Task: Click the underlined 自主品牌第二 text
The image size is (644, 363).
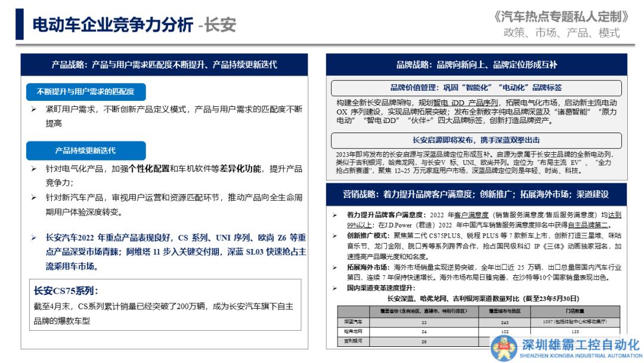Action: click(590, 225)
